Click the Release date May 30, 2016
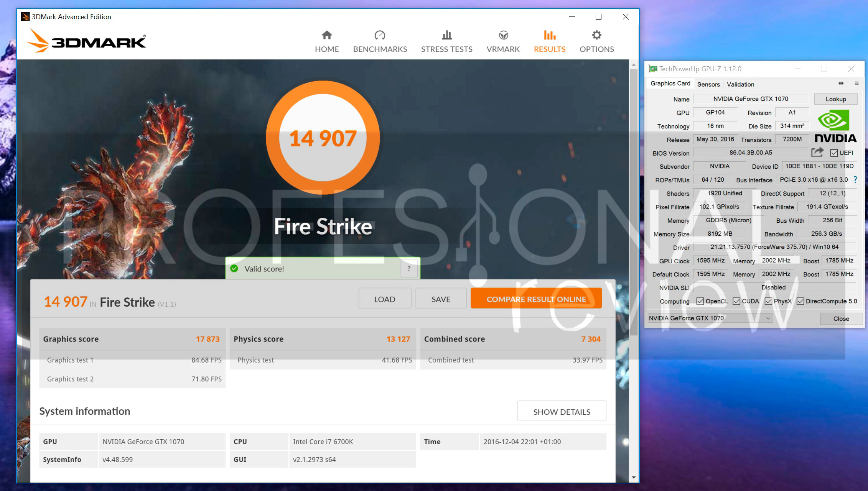The height and width of the screenshot is (491, 868). 715,139
